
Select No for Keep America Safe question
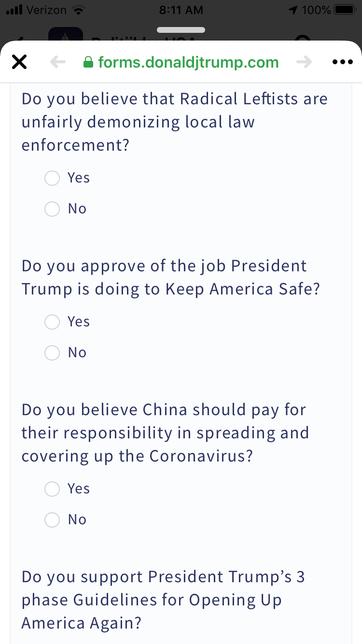[x=52, y=353]
